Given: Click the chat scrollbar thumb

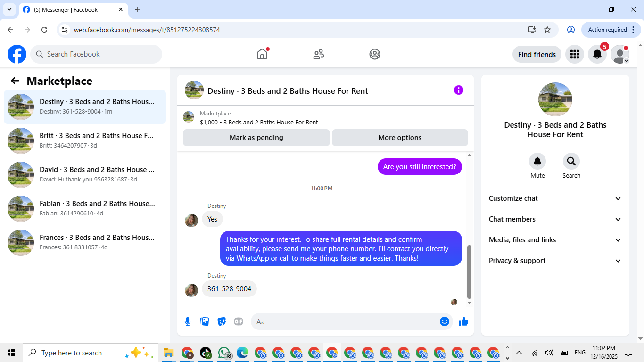Looking at the screenshot, I should tap(469, 271).
